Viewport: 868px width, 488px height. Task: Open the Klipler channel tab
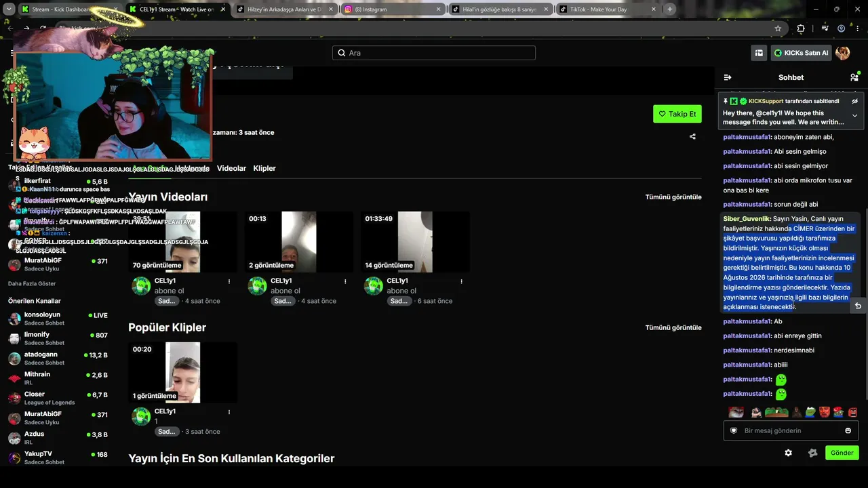(x=264, y=168)
